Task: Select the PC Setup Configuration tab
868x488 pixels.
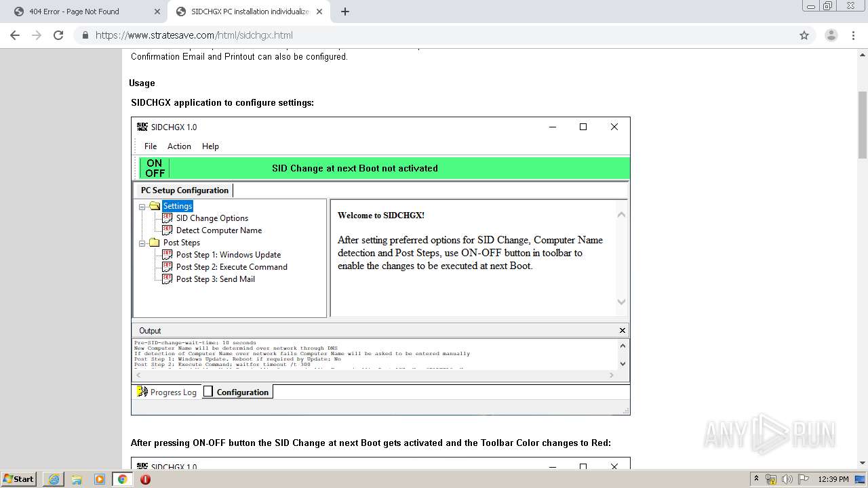Action: [184, 190]
